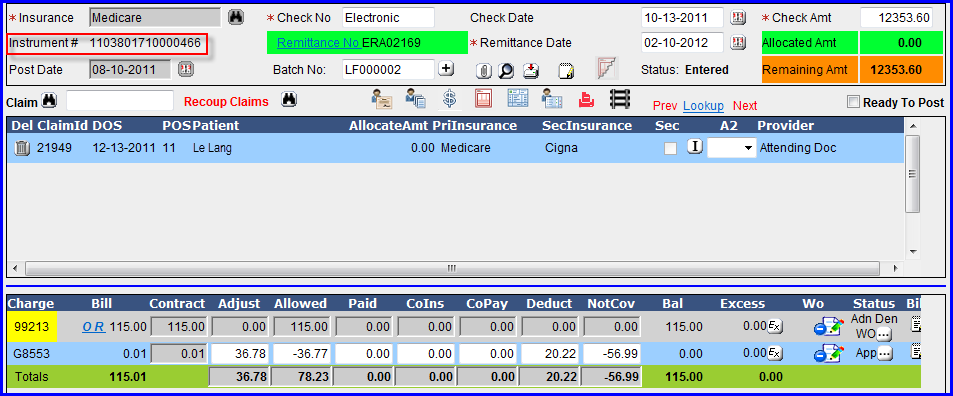Click the Recoup Claims label

pyautogui.click(x=226, y=101)
